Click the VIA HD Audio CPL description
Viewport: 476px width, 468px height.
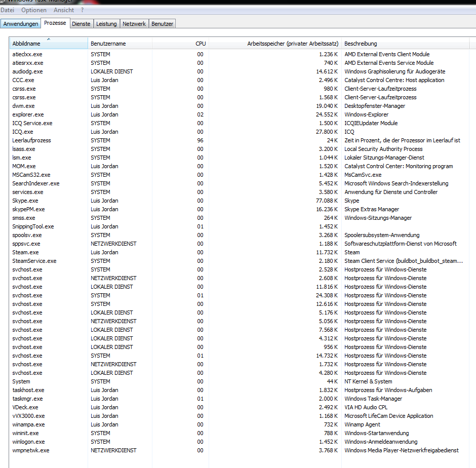(x=366, y=407)
